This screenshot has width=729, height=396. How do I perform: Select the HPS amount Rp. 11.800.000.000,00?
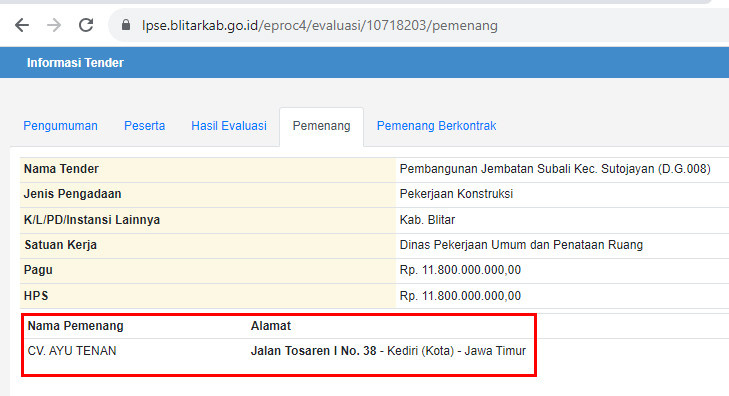(x=460, y=296)
